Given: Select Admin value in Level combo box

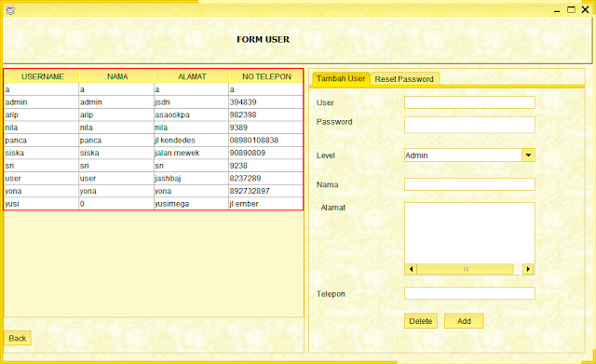Looking at the screenshot, I should point(463,155).
